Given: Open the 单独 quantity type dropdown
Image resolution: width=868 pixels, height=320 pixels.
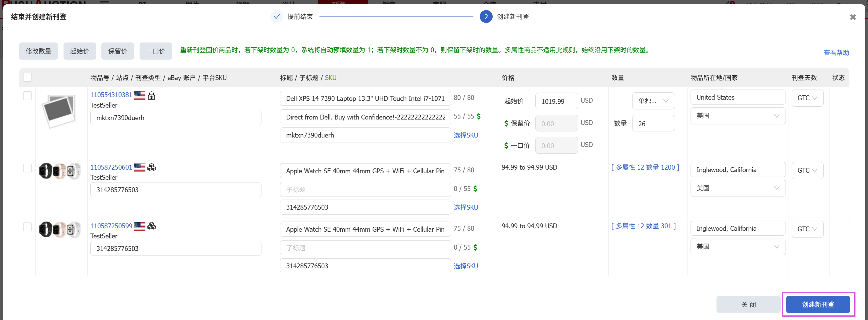Looking at the screenshot, I should 653,101.
